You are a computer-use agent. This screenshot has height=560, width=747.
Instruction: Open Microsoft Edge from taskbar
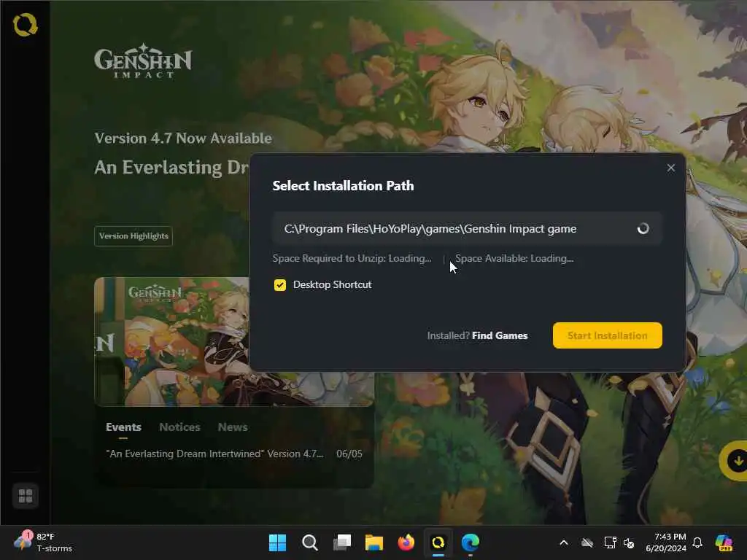(x=471, y=542)
